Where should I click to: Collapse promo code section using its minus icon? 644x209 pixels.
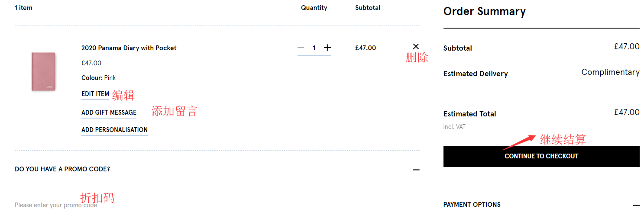point(416,170)
